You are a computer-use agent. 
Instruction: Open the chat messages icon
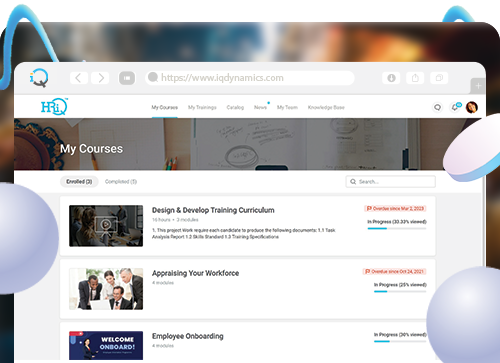pos(437,107)
